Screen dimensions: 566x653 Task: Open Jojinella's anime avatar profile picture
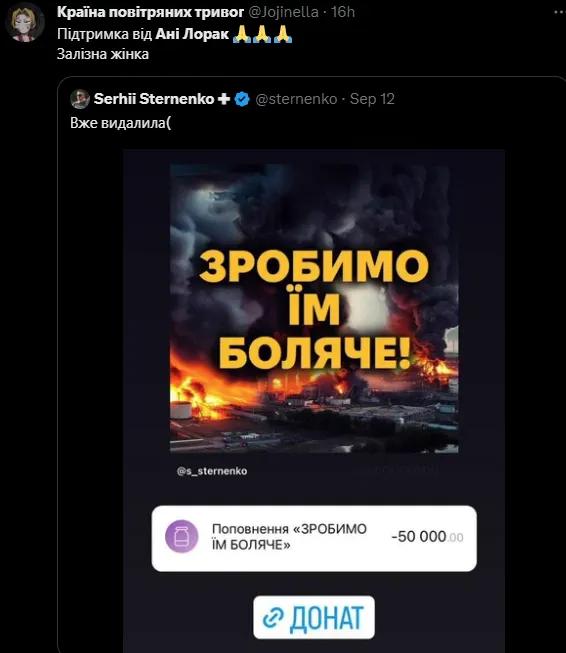[x=24, y=22]
